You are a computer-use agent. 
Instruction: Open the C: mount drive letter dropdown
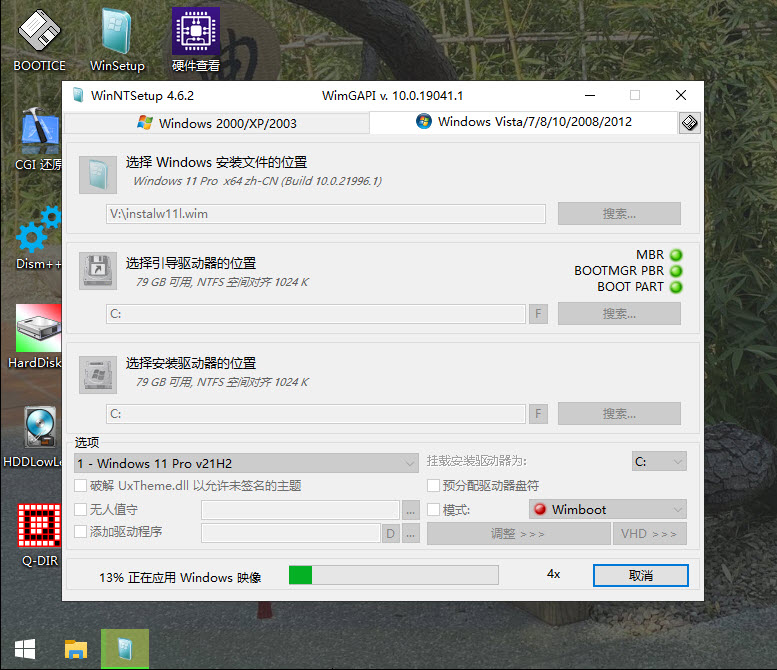pyautogui.click(x=659, y=461)
